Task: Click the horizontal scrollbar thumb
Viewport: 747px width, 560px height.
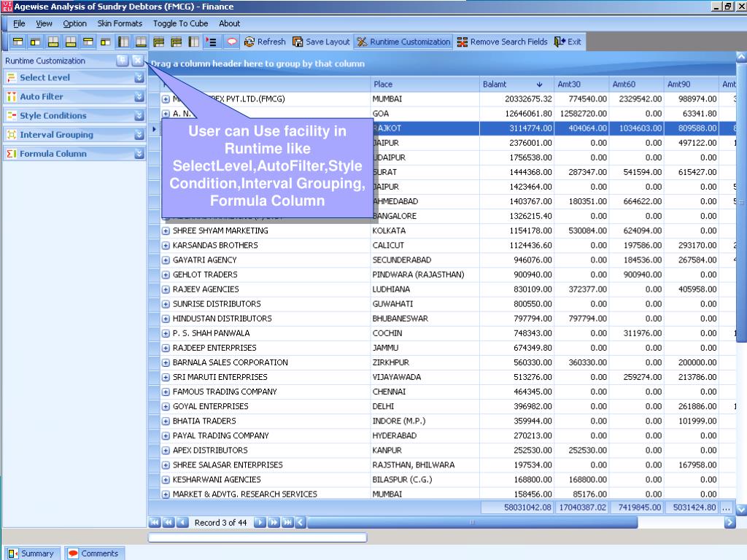Action: 473,522
